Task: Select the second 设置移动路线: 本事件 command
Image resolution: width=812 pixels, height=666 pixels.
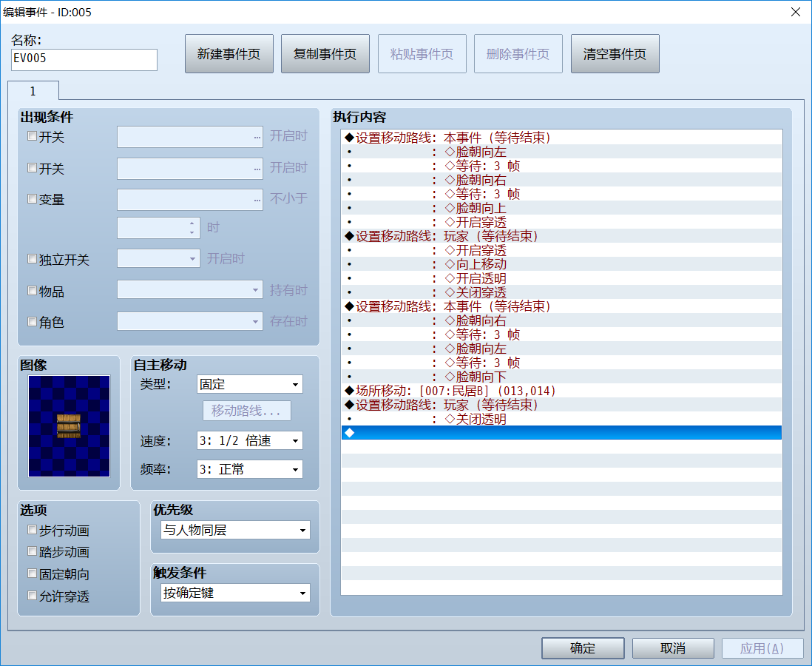Action: [x=561, y=306]
